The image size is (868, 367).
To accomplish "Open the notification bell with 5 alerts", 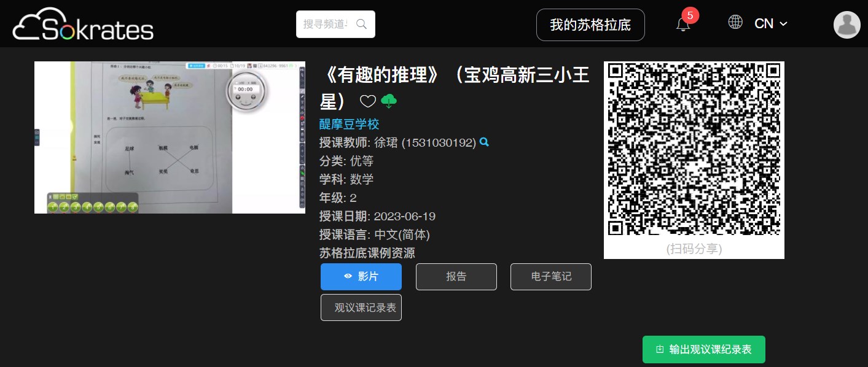I will 683,24.
